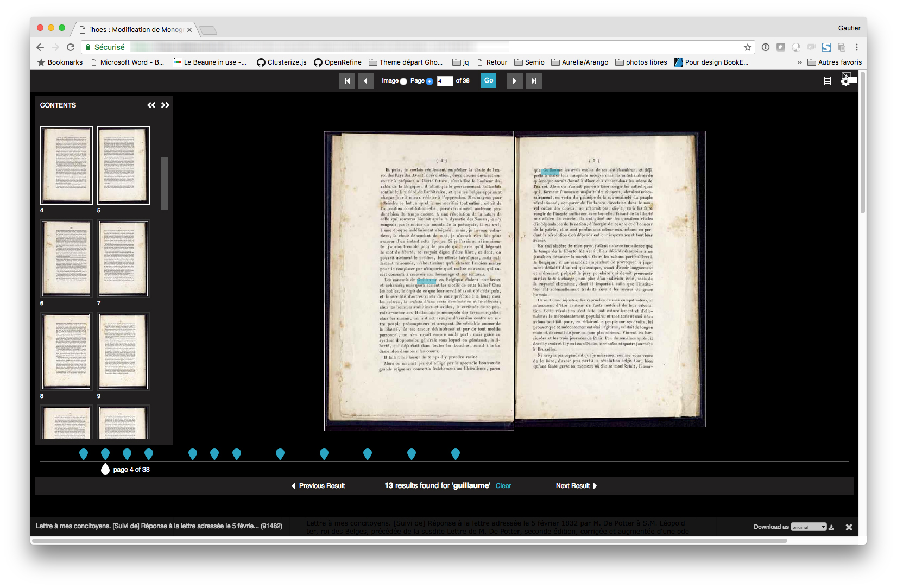Screen dimensions: 897x588
Task: Select the Image navigation radio button
Action: [x=403, y=81]
